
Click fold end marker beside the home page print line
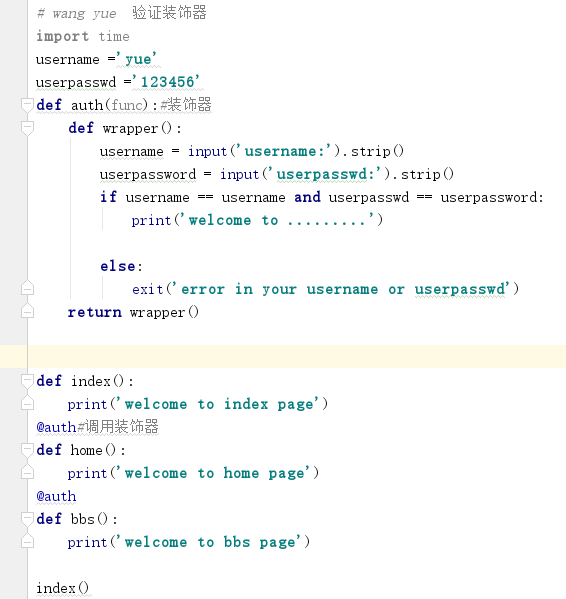coord(27,472)
